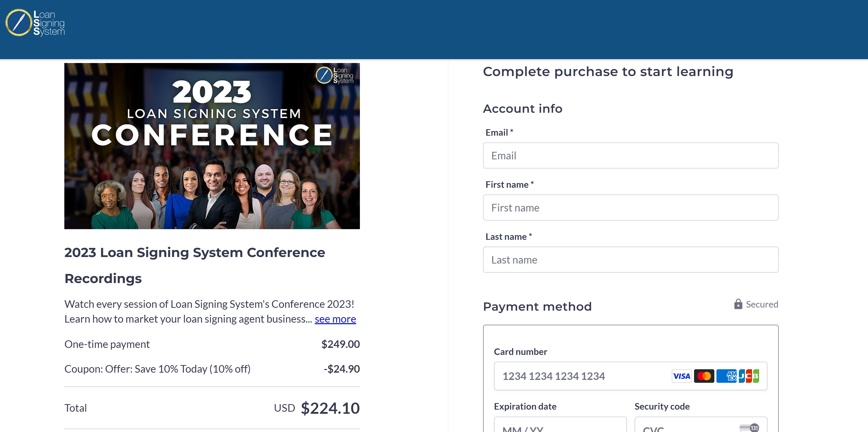Click the 'Secured' text label

[762, 304]
